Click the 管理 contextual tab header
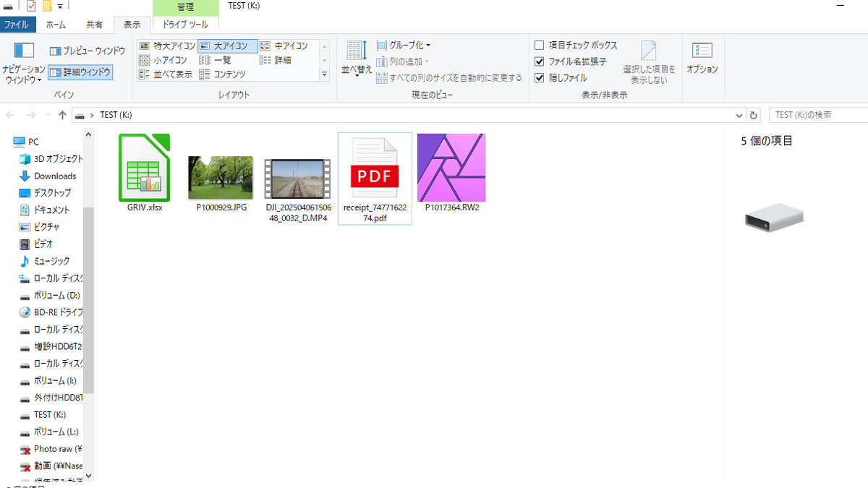This screenshot has width=868, height=488. (x=185, y=7)
